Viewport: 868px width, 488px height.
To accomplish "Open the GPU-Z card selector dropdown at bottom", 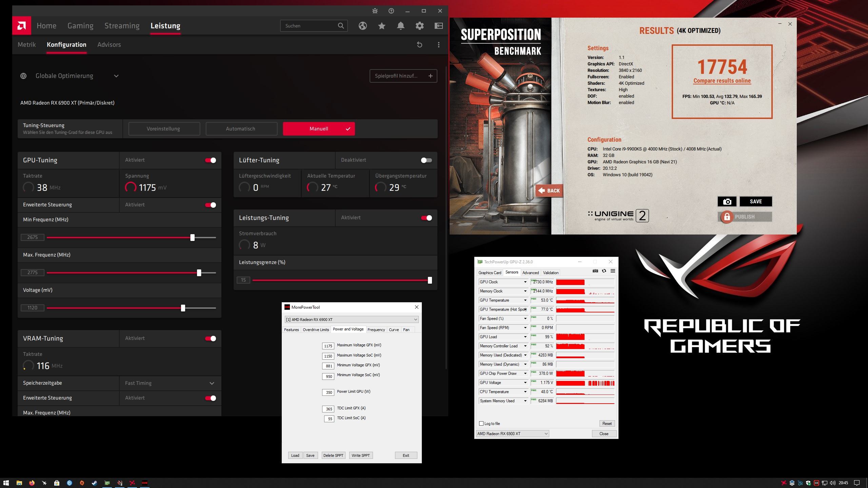I will (x=512, y=434).
